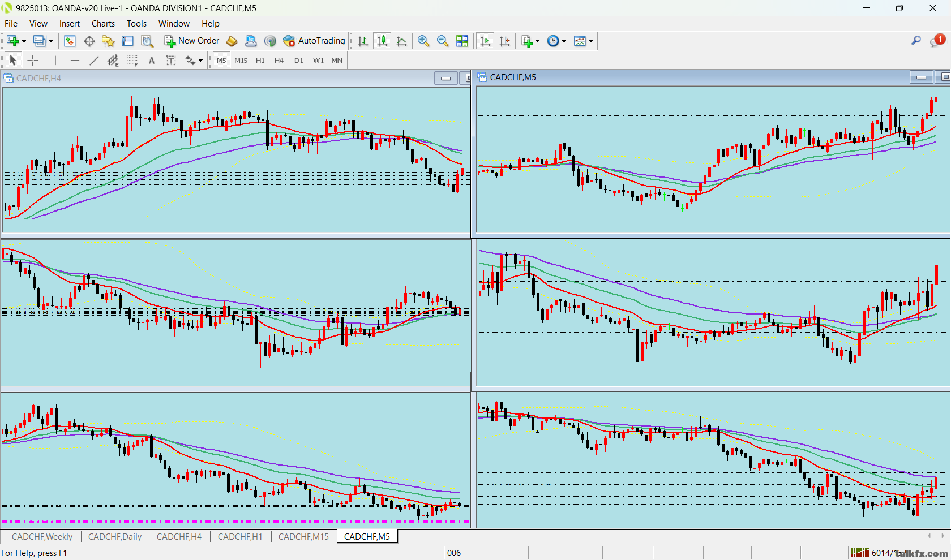Select the trendline drawing tool
This screenshot has width=951, height=560.
tap(94, 61)
